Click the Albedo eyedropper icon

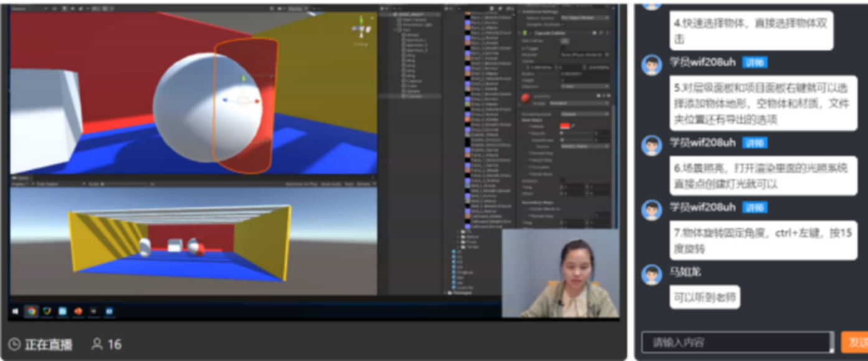pos(574,126)
